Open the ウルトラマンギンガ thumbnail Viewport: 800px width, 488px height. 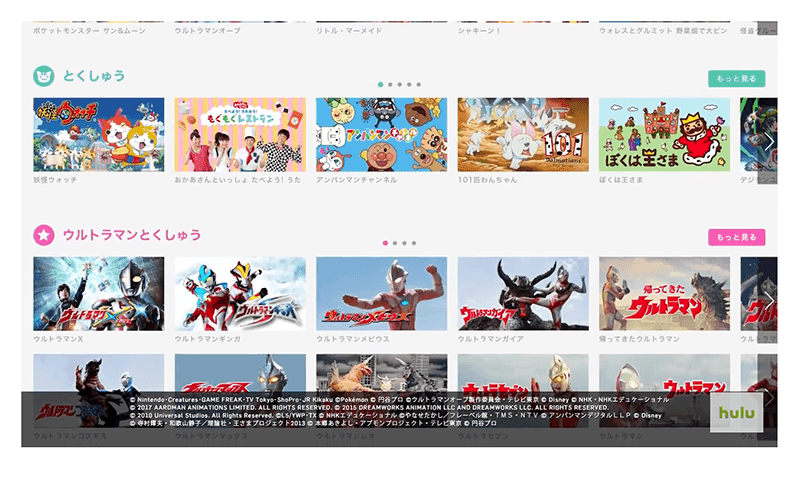pos(240,294)
